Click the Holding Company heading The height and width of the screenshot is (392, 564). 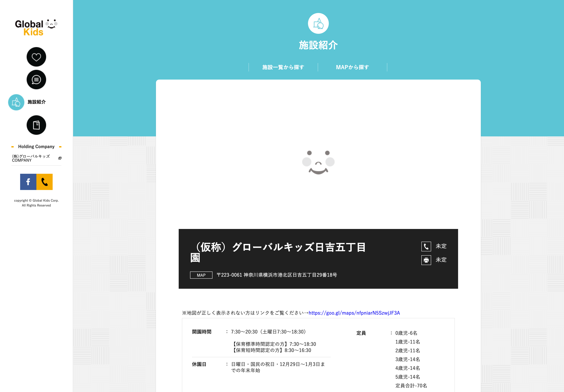point(36,147)
